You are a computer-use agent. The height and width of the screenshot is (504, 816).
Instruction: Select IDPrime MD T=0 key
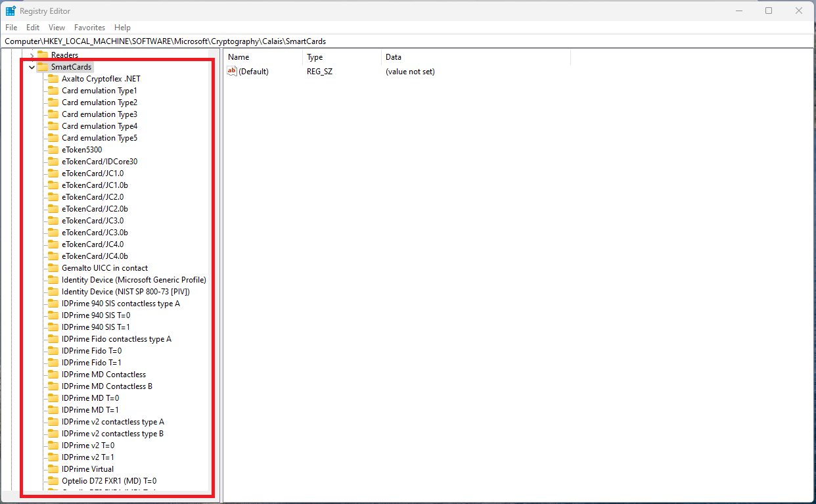coord(90,398)
